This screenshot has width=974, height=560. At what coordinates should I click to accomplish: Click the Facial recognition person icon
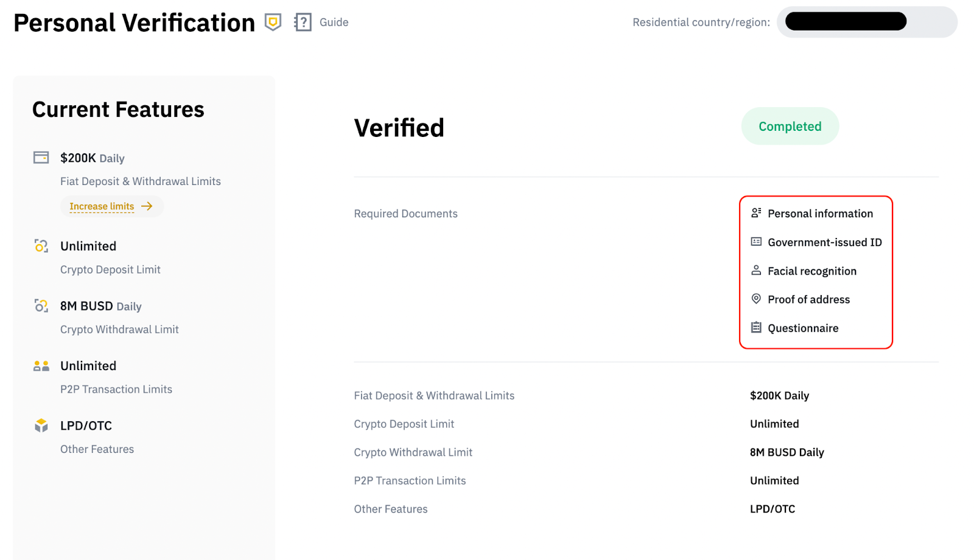click(x=755, y=270)
